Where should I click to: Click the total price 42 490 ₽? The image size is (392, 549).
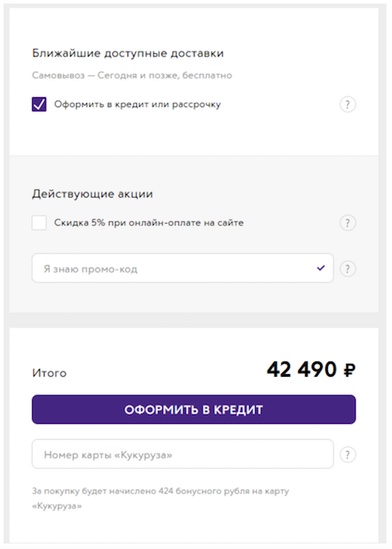[x=311, y=369]
